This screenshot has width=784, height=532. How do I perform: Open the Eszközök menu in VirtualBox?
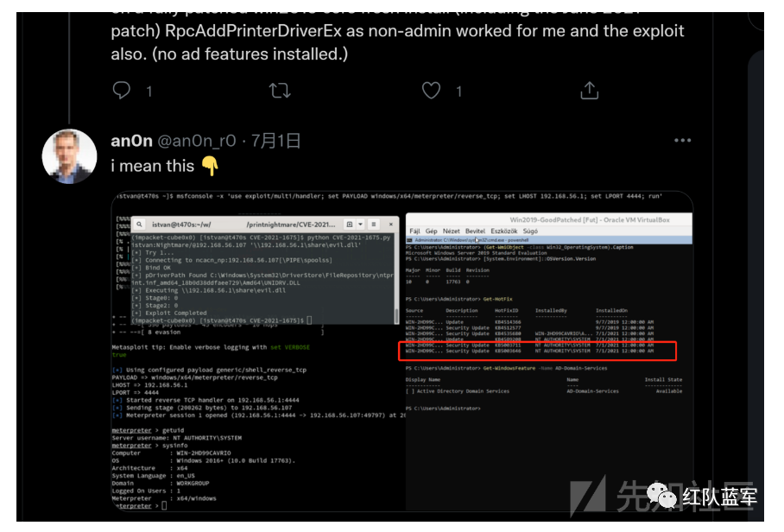[504, 231]
